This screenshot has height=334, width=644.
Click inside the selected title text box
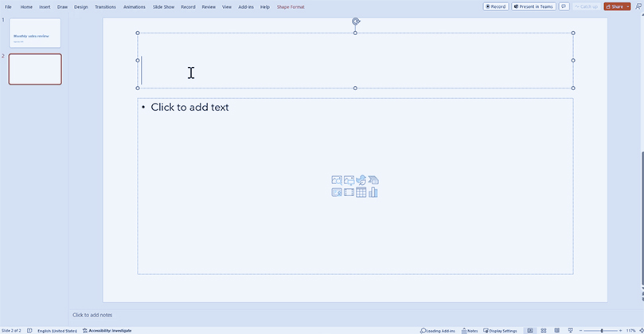pyautogui.click(x=355, y=60)
